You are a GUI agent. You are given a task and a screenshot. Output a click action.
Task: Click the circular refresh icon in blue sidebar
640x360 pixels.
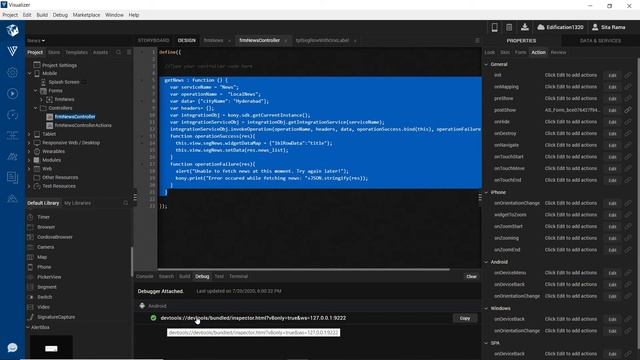tap(12, 115)
